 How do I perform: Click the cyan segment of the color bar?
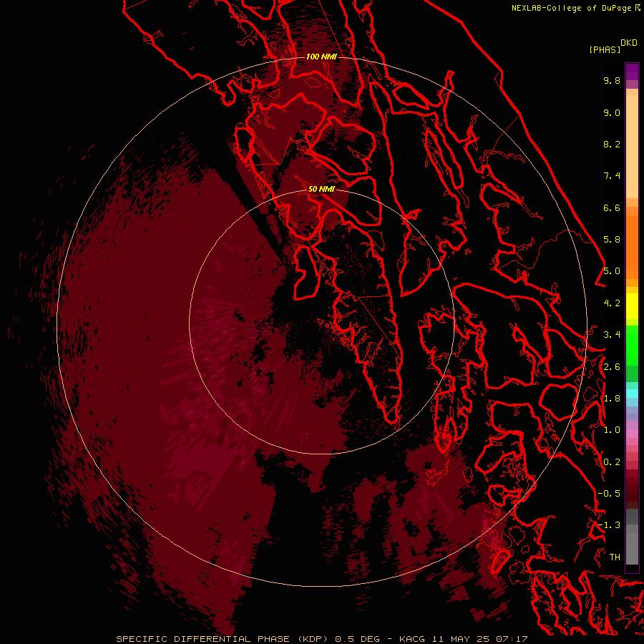[632, 394]
